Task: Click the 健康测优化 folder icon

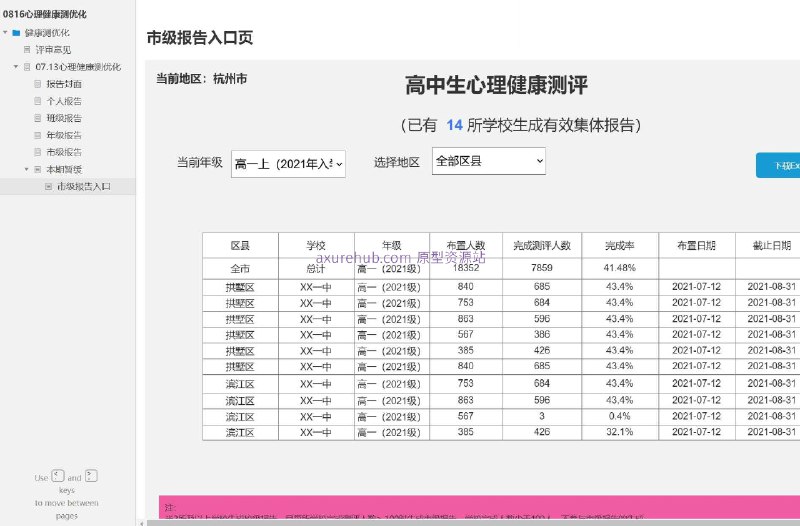Action: pyautogui.click(x=16, y=33)
